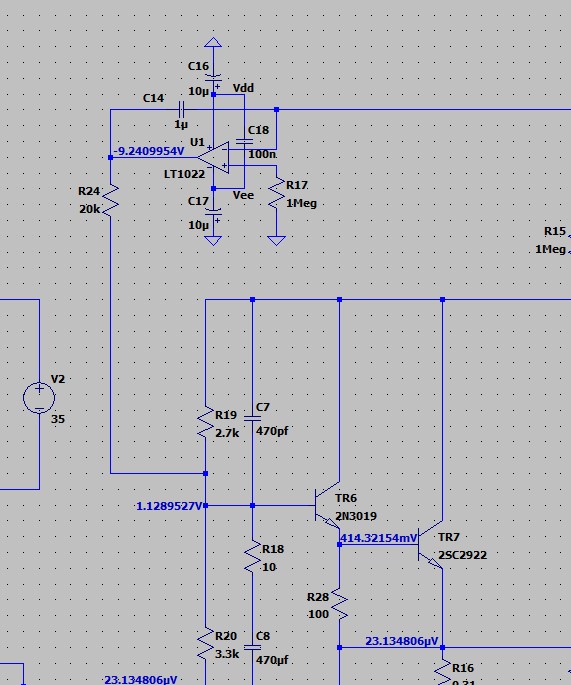This screenshot has height=685, width=571.
Task: Click the 2N3019 model name text
Action: point(356,516)
